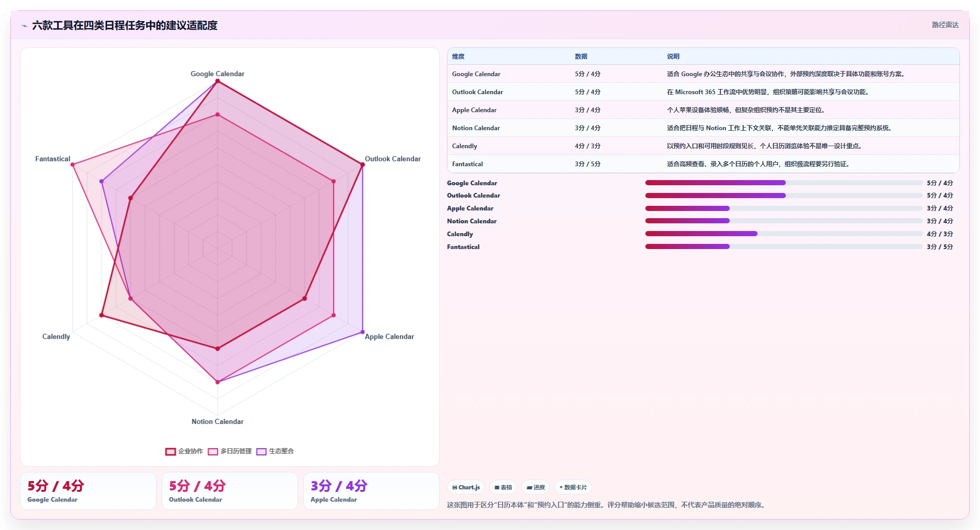Viewport: 980px width, 530px height.
Task: Click the description starting 适合 Google 办公生态
Action: [786, 74]
